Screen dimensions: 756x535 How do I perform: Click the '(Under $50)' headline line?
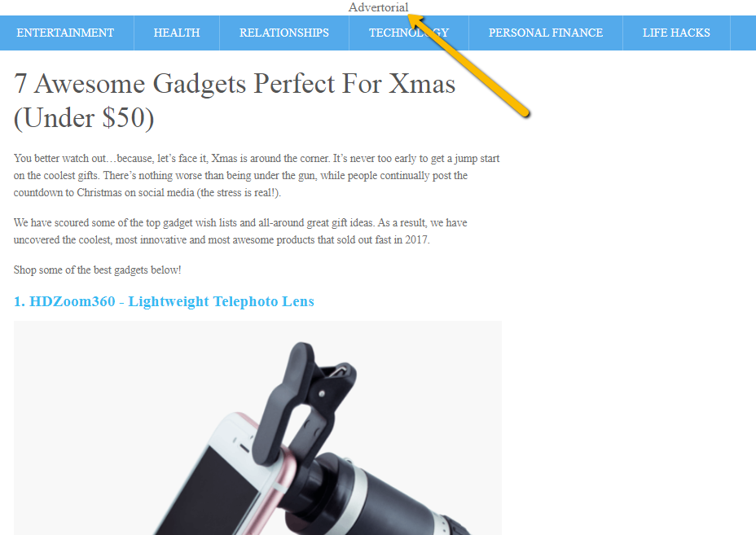[84, 117]
